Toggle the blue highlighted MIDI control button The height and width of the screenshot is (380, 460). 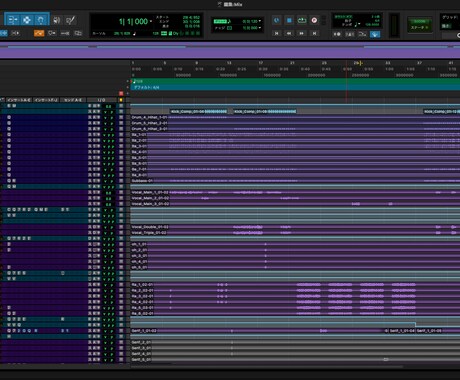375,34
